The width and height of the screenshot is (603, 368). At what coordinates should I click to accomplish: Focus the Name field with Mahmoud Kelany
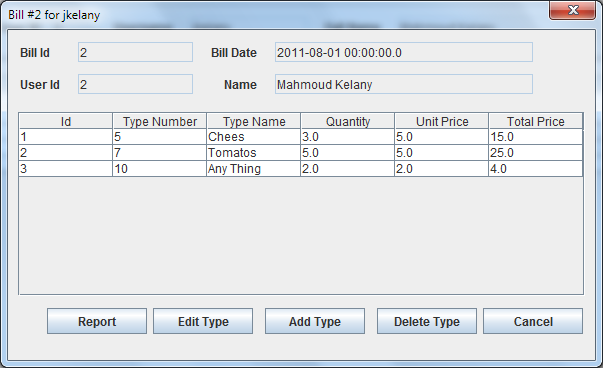click(x=404, y=84)
